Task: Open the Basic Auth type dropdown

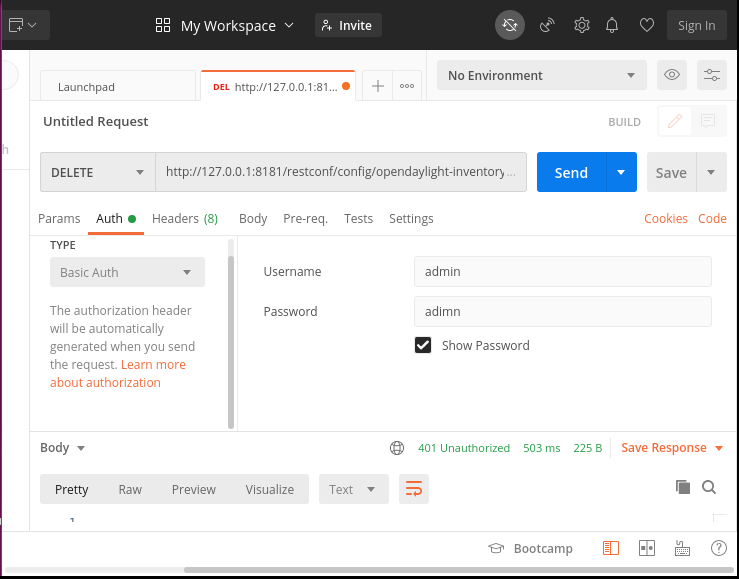Action: pos(127,272)
